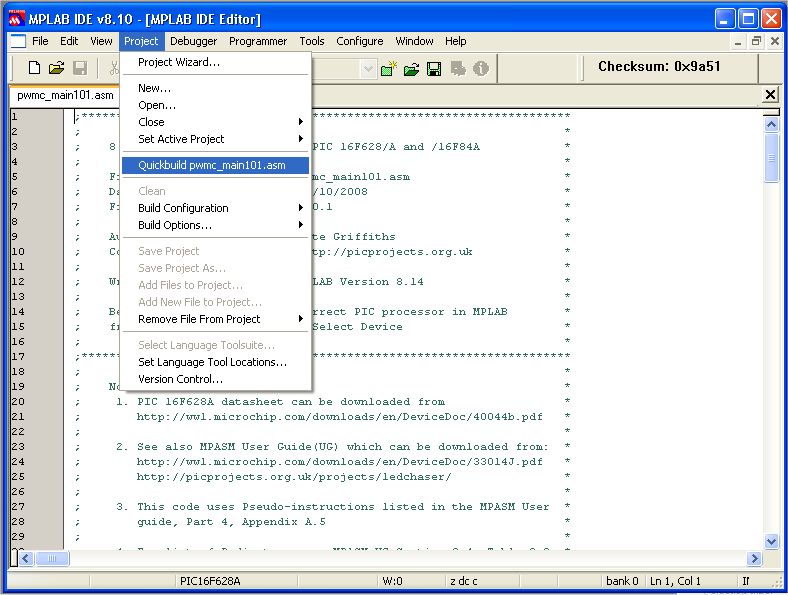
Task: Open the Debugger menu
Action: click(x=193, y=41)
